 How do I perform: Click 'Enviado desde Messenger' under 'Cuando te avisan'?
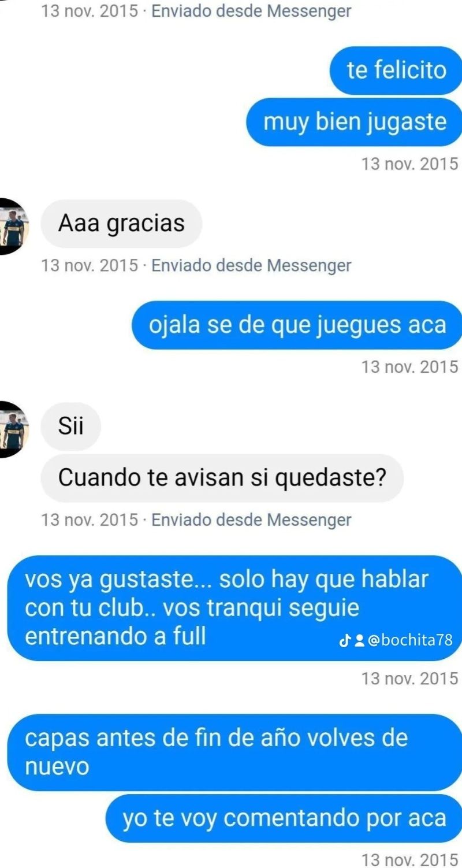251,520
